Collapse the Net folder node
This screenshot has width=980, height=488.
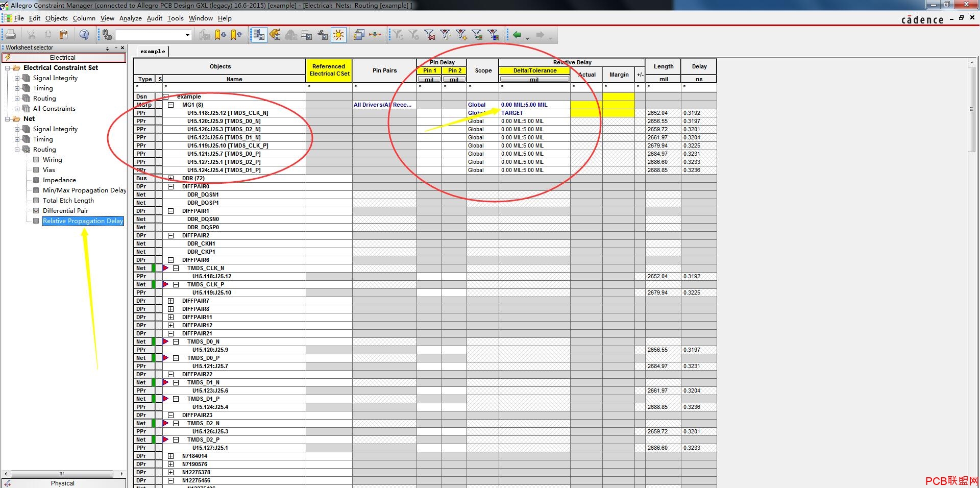8,119
